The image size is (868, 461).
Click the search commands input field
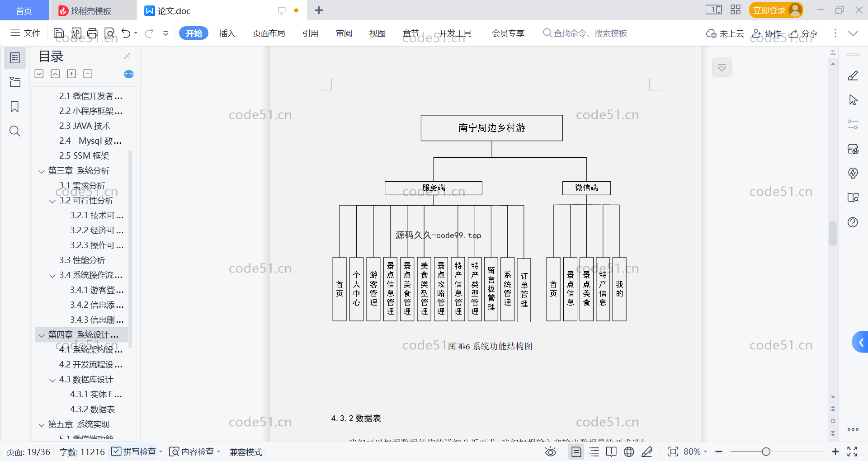[590, 33]
